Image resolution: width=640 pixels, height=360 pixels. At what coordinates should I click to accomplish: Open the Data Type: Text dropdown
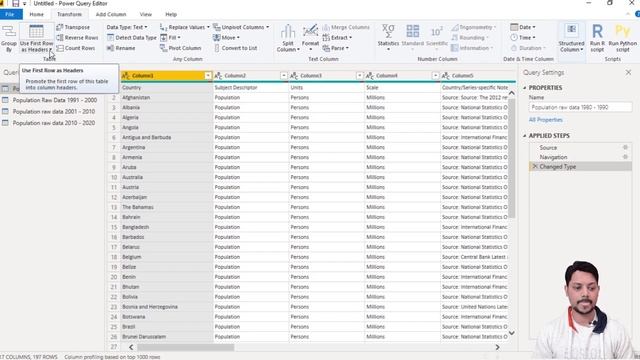(x=127, y=27)
